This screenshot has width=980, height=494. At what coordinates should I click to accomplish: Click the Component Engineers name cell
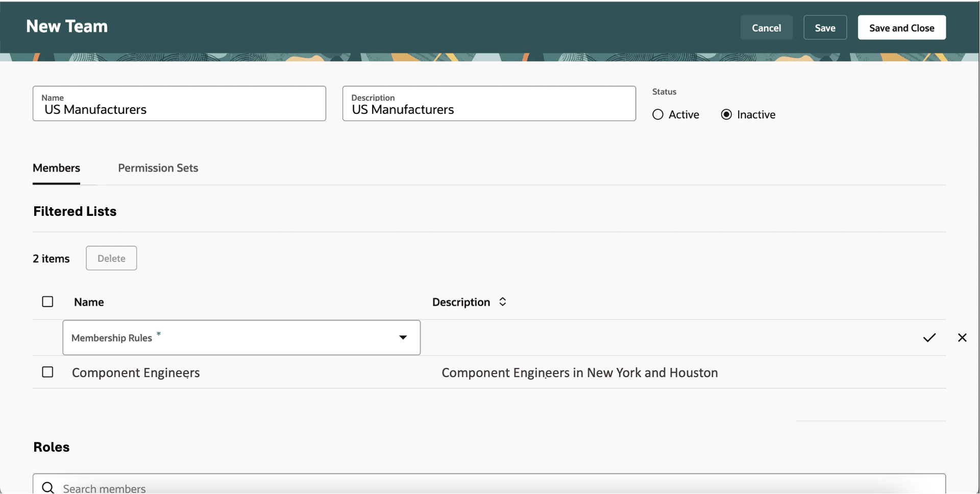point(136,373)
